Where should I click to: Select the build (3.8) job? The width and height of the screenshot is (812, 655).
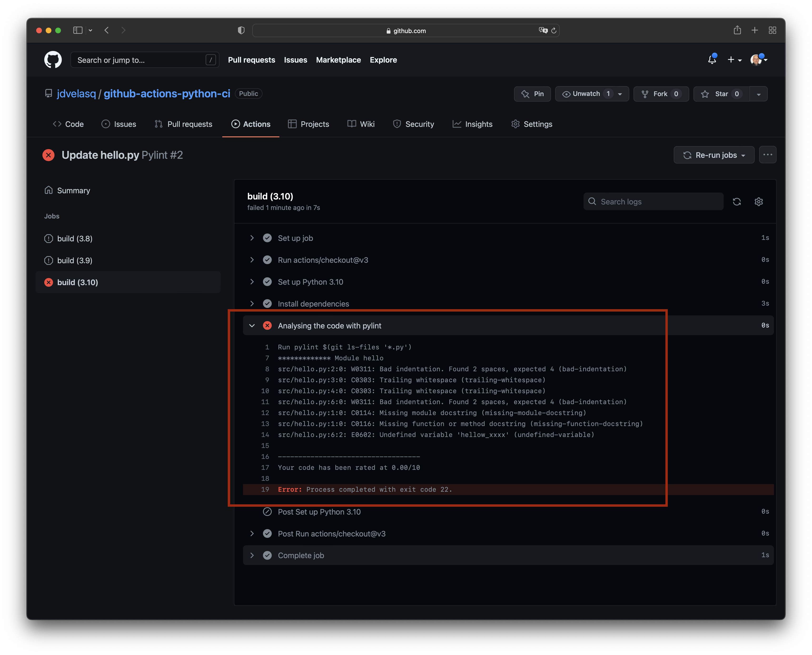coord(75,239)
